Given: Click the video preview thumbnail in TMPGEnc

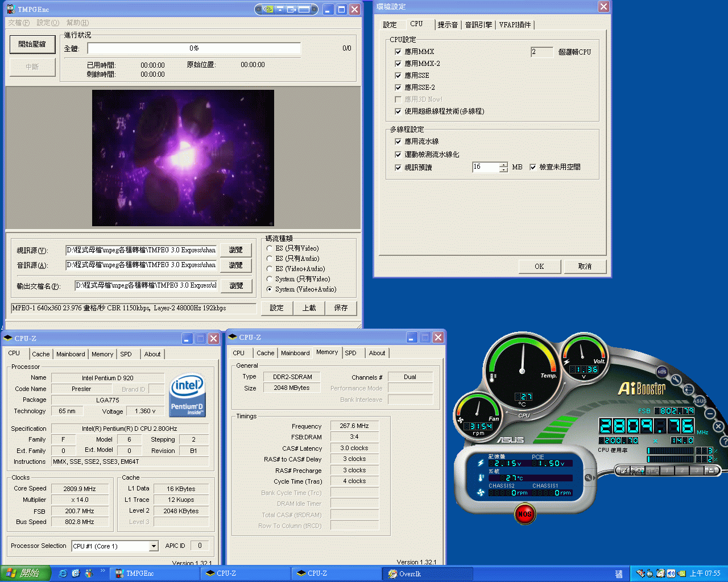Looking at the screenshot, I should click(x=183, y=158).
